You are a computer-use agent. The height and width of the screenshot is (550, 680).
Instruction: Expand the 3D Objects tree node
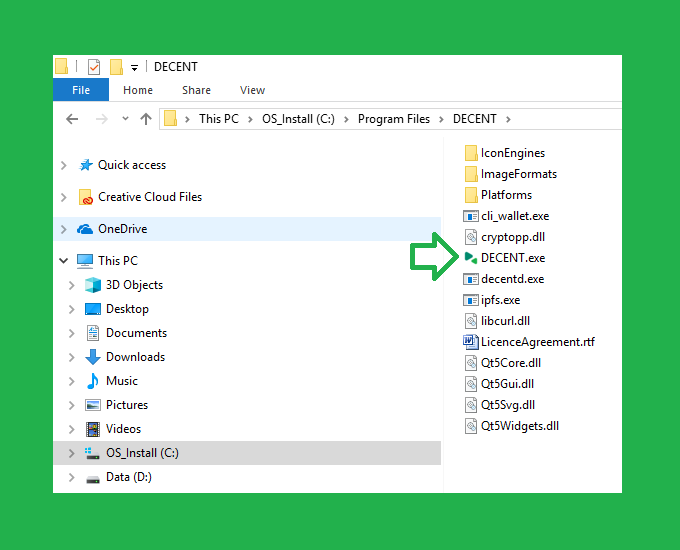[x=72, y=285]
